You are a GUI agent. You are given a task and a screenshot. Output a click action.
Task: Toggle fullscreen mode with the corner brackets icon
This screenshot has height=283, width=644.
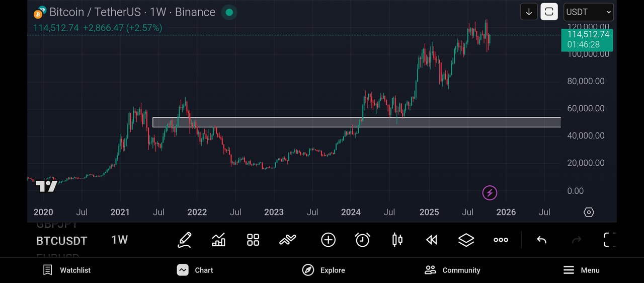coord(609,240)
